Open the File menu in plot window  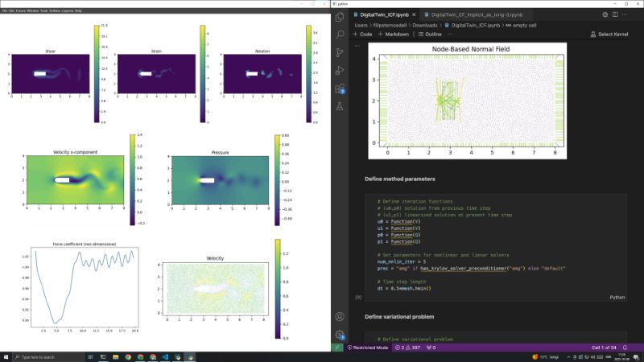[5, 10]
